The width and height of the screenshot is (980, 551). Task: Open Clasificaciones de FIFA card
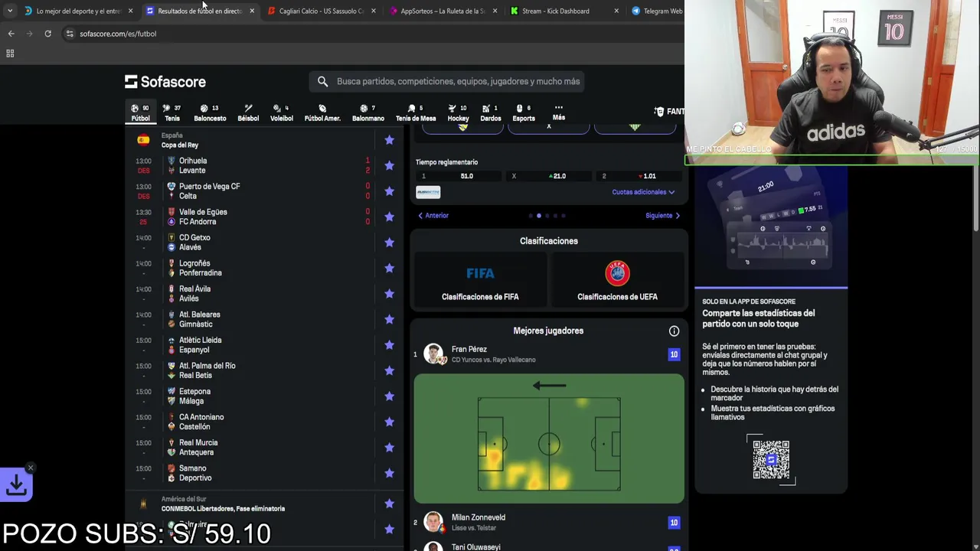(x=480, y=282)
